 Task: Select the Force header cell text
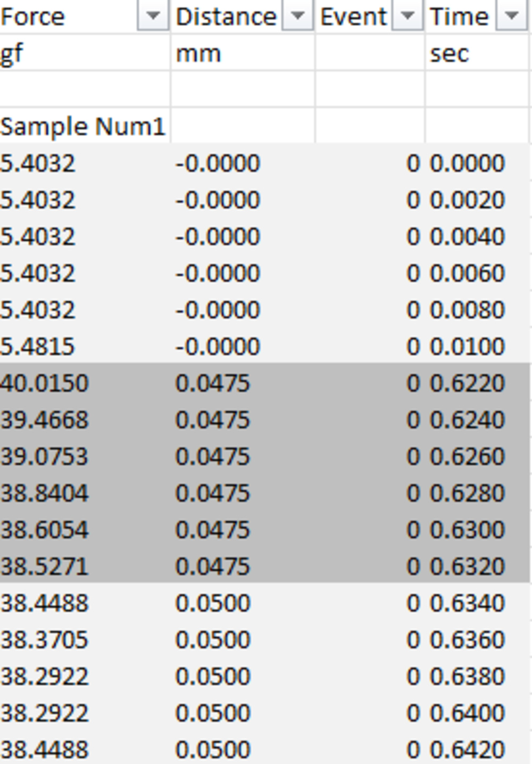(33, 17)
